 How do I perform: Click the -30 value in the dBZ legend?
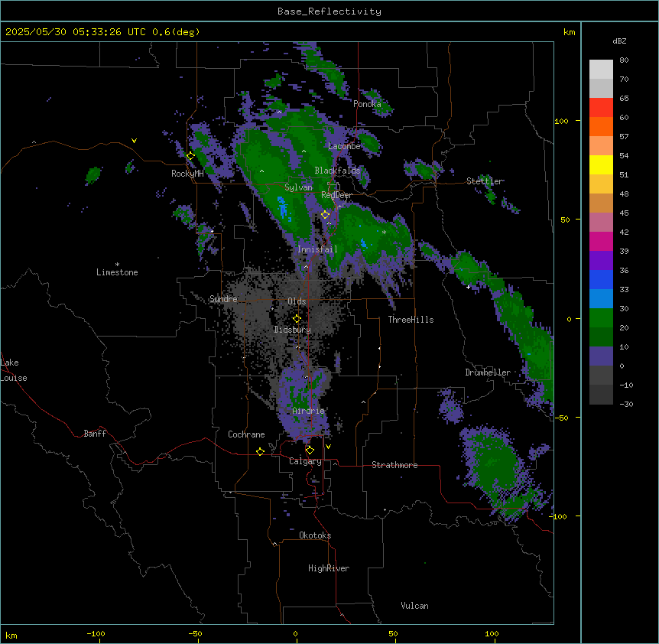coord(626,404)
